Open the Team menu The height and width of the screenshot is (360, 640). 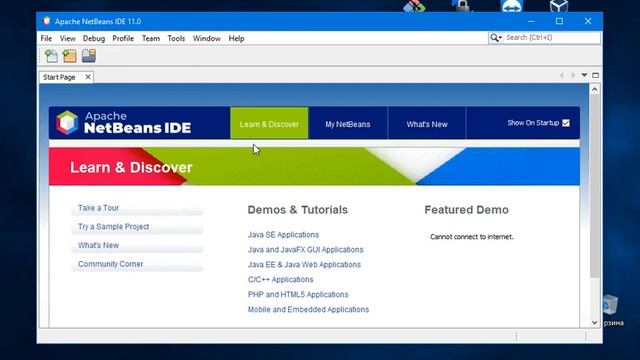coord(151,38)
